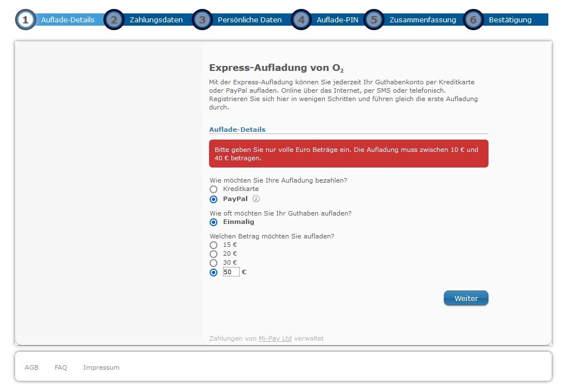Choose the 20 € amount radio
The image size is (569, 392).
click(x=214, y=254)
